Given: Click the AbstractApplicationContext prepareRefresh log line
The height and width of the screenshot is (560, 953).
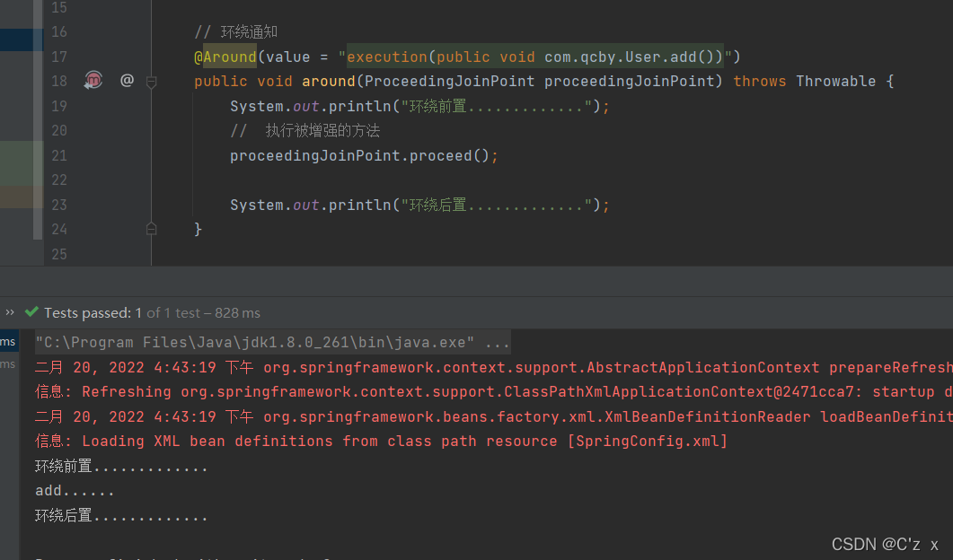Looking at the screenshot, I should point(494,367).
